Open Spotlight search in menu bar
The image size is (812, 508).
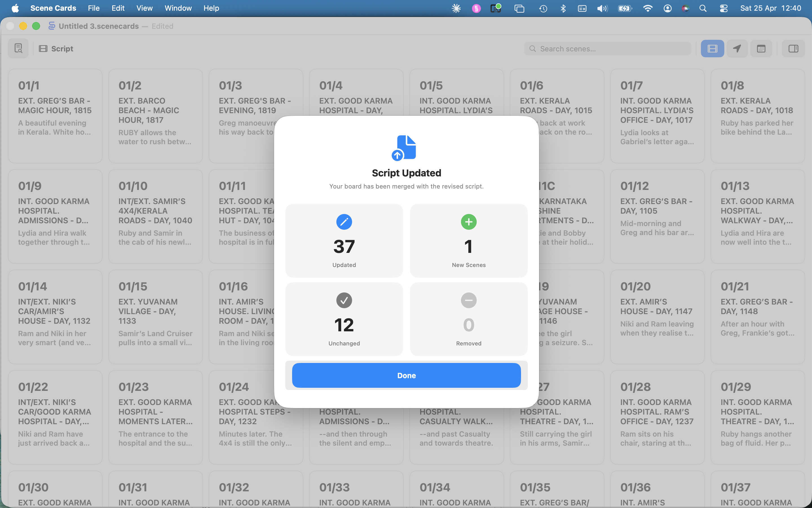pos(703,8)
